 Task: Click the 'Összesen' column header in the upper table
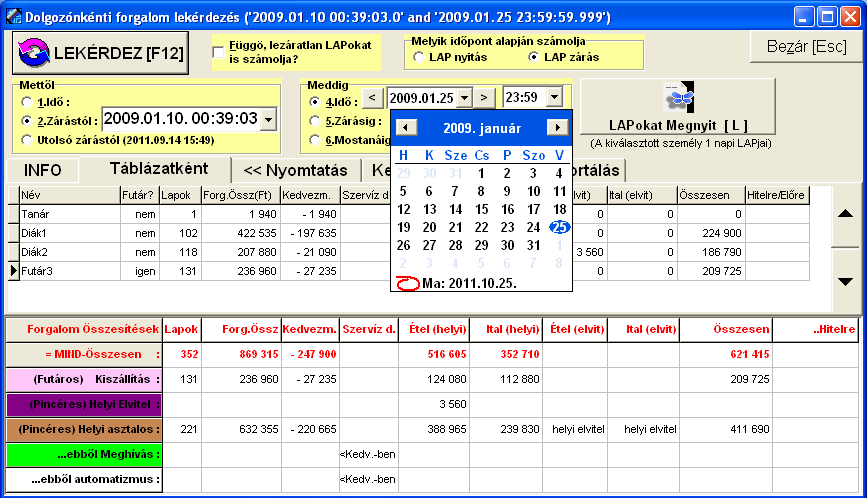click(x=711, y=195)
